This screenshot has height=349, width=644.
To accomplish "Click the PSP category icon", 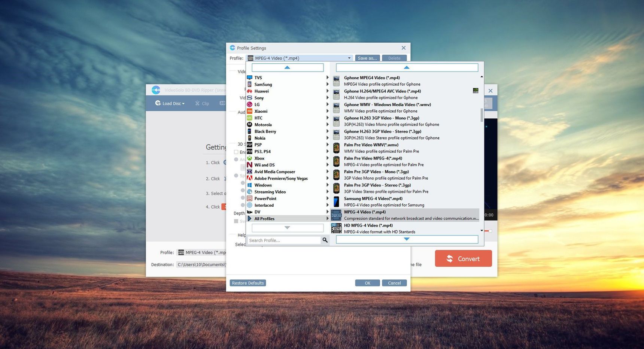I will [x=249, y=145].
